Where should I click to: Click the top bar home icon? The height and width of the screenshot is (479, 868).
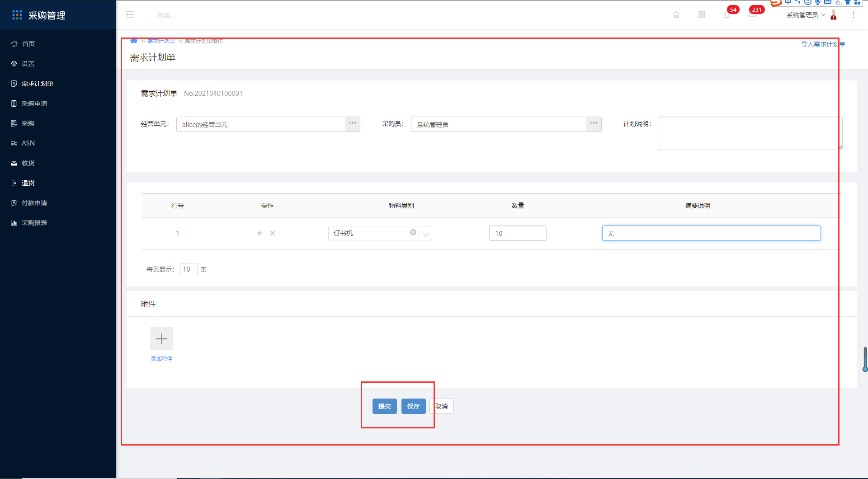coord(676,14)
